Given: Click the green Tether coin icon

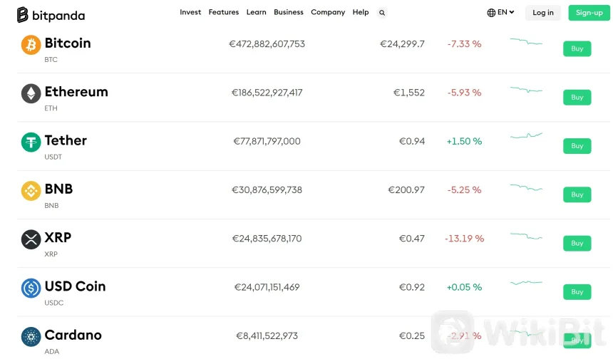Looking at the screenshot, I should pyautogui.click(x=31, y=142).
